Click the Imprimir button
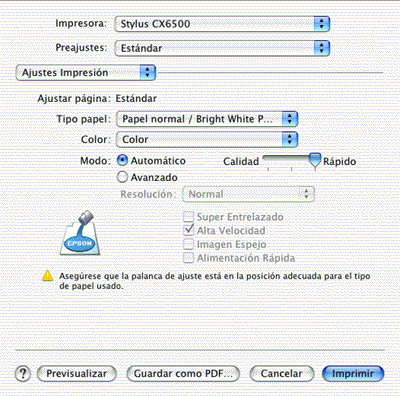Screen dimensions: 400x396 point(353,374)
